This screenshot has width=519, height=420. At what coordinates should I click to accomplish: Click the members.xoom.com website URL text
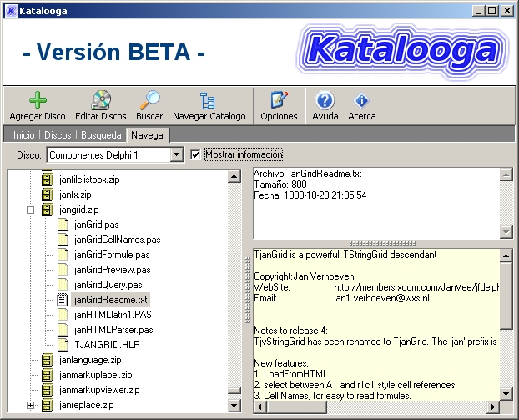416,287
